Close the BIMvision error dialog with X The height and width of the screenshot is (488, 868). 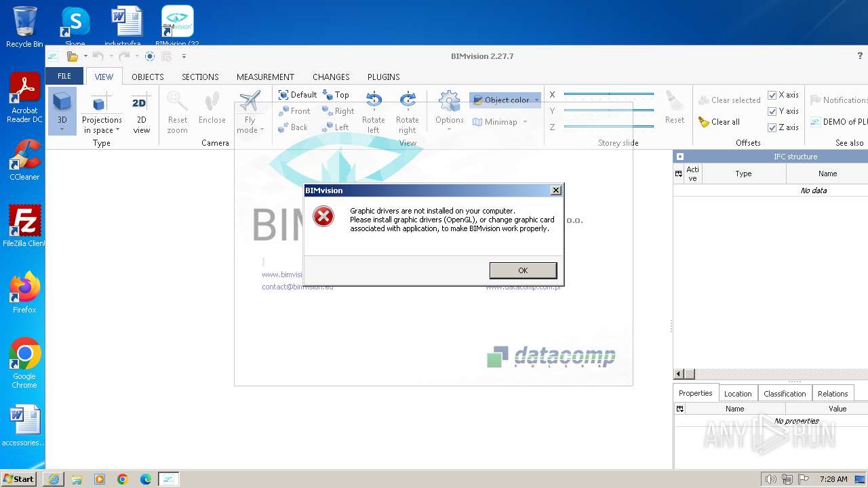click(x=556, y=190)
